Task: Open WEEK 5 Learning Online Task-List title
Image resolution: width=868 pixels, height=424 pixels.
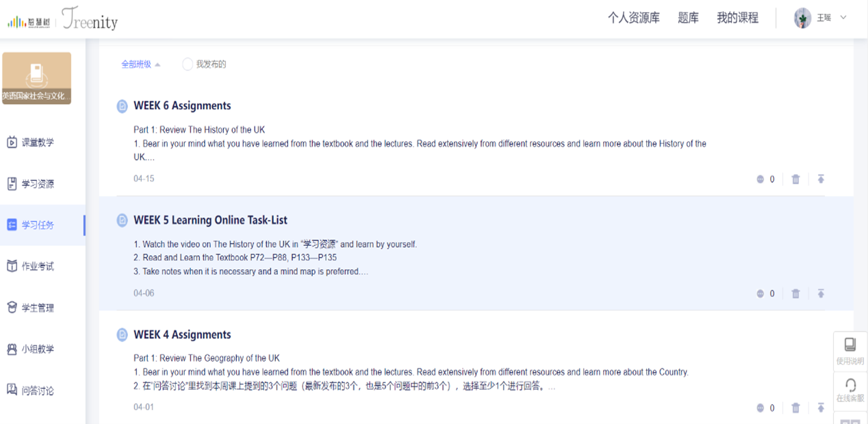Action: click(210, 221)
